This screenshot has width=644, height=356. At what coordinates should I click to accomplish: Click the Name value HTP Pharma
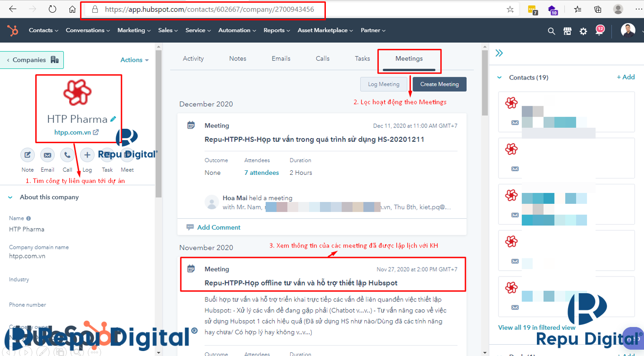(27, 229)
